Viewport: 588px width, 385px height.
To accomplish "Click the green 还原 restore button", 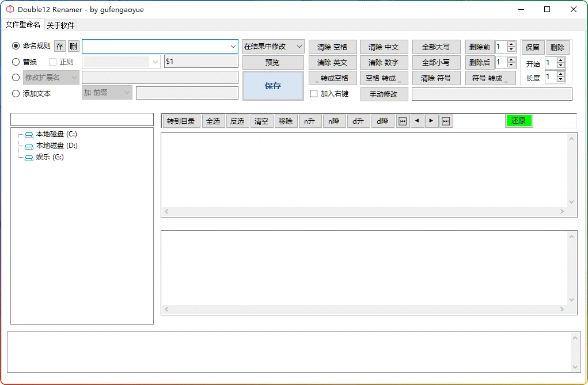I will 518,121.
